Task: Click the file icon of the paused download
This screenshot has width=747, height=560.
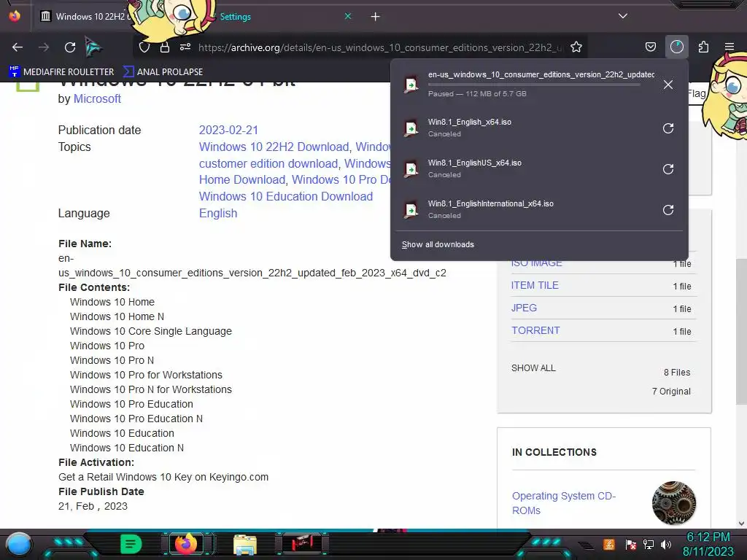Action: tap(411, 85)
